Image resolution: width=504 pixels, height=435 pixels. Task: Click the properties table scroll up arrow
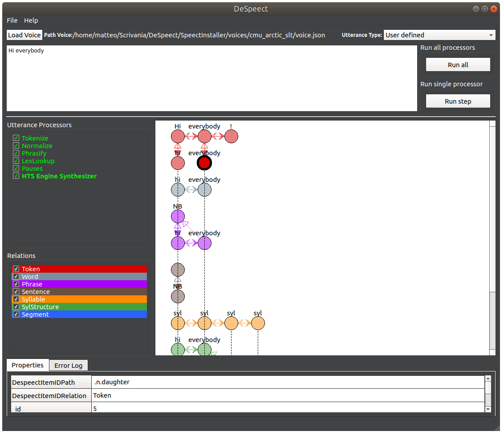pyautogui.click(x=488, y=379)
